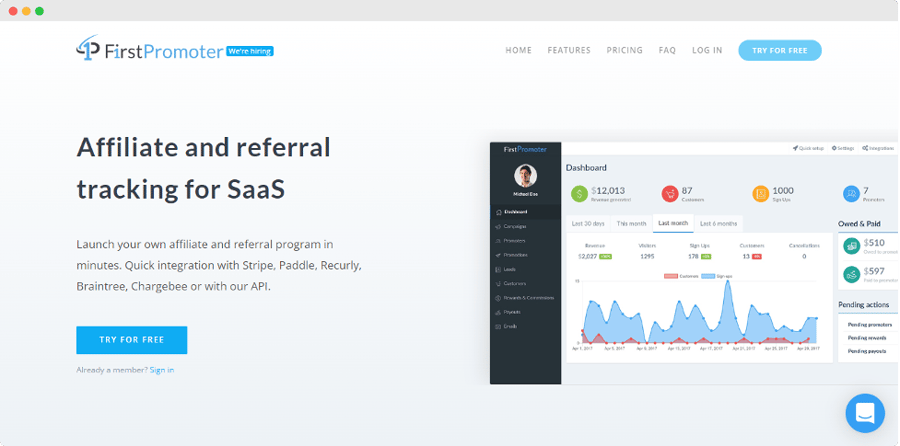Image resolution: width=900 pixels, height=446 pixels.
Task: Open the FAQ nav item
Action: pyautogui.click(x=667, y=51)
